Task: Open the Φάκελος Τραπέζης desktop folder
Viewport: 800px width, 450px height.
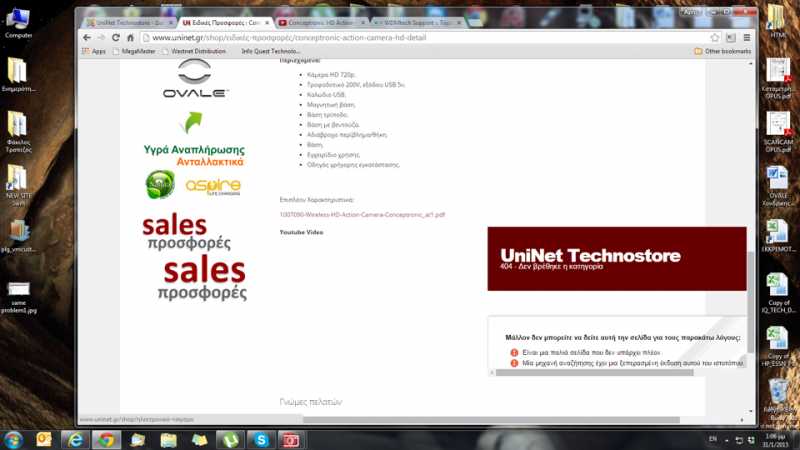Action: 18,132
